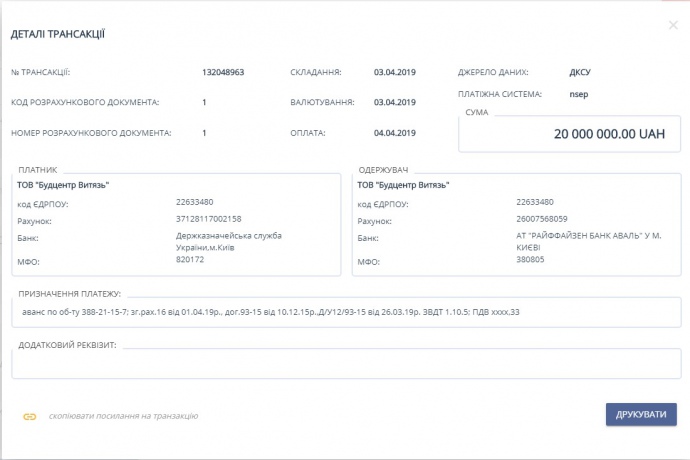This screenshot has height=460, width=690.
Task: Click recipient МФО value 380805
Action: pyautogui.click(x=531, y=259)
